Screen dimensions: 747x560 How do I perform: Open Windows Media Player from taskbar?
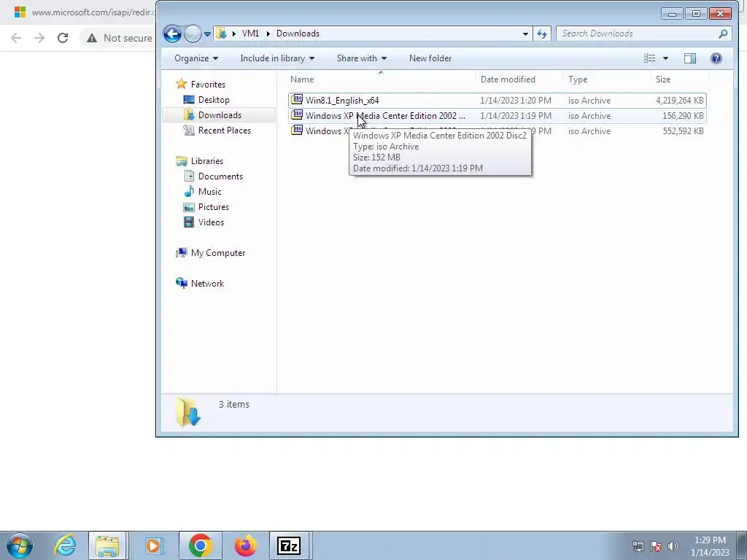click(x=153, y=545)
